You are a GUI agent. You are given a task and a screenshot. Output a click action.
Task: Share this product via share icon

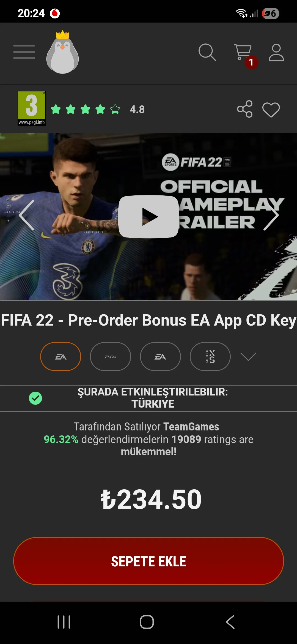245,109
